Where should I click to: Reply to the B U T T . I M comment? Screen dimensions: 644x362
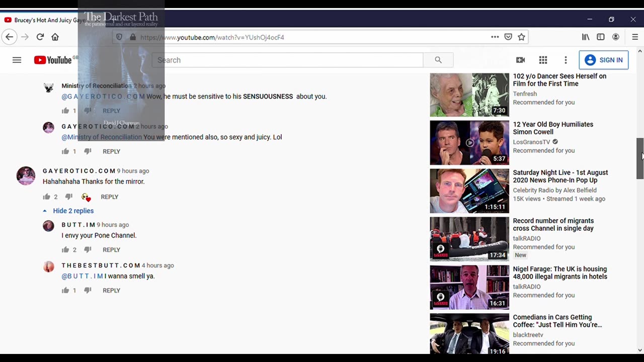click(x=111, y=250)
